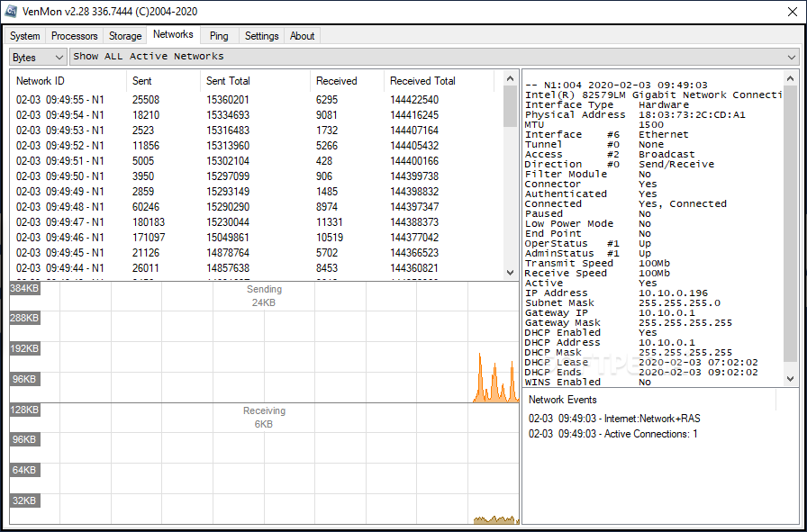Click the VenMon app icon in title bar
This screenshot has width=807, height=532.
click(x=13, y=12)
